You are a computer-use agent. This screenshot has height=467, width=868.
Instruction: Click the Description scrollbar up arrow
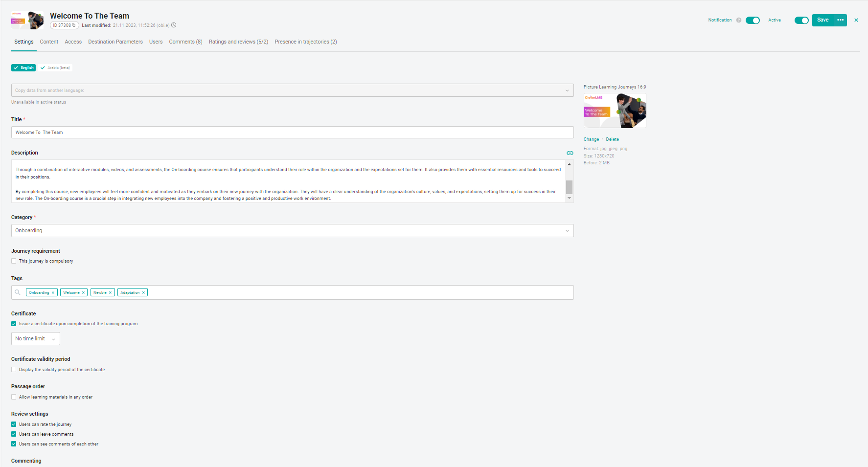pos(570,164)
